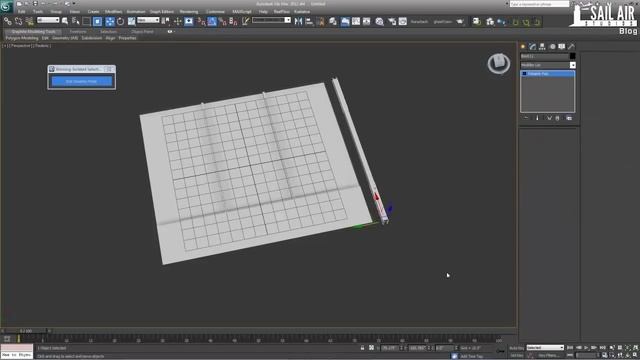Toggle the Angle Snap button

212,21
